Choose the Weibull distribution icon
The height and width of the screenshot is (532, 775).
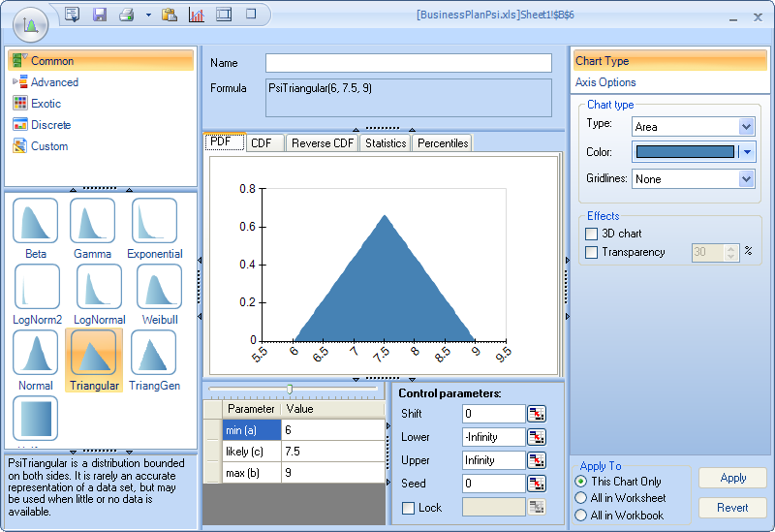click(159, 287)
